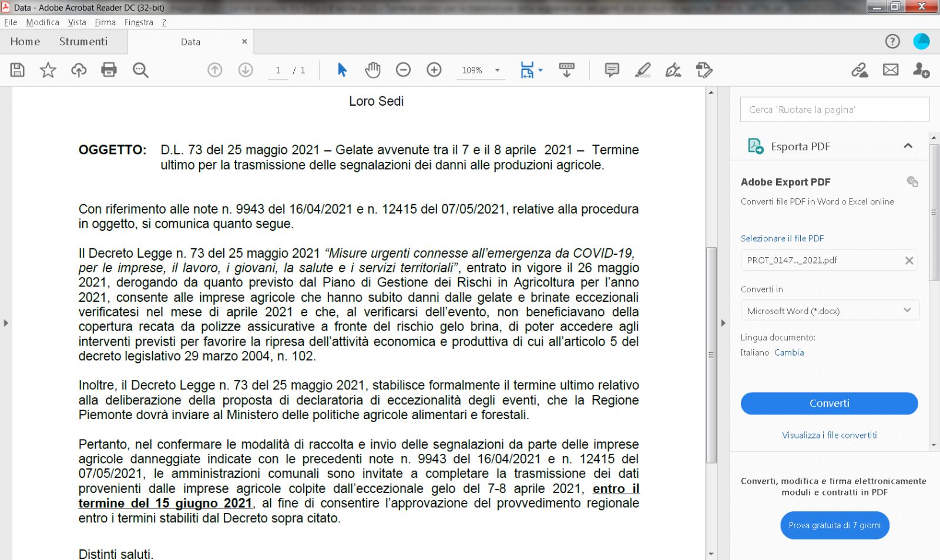Send the file by email

tap(891, 70)
